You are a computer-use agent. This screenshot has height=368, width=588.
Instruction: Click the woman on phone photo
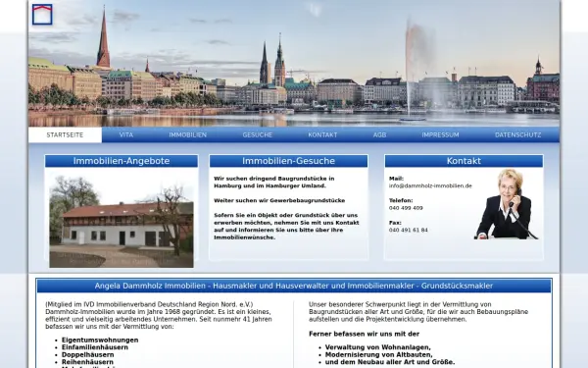tap(507, 204)
